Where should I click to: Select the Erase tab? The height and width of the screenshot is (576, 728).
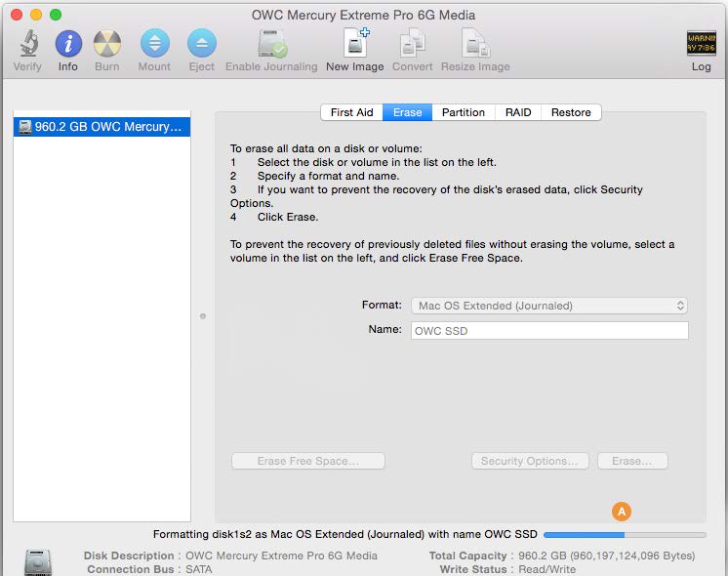[407, 112]
